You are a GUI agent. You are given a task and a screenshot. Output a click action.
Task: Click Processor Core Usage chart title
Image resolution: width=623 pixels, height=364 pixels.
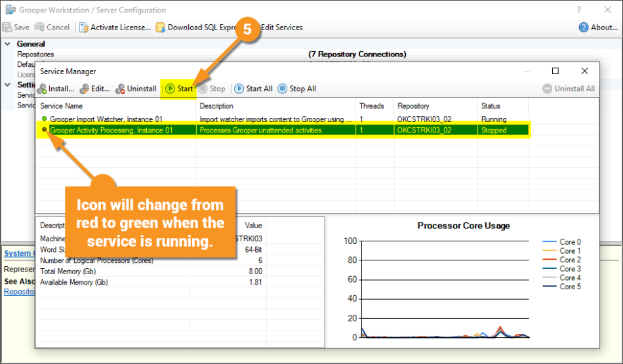pyautogui.click(x=463, y=226)
